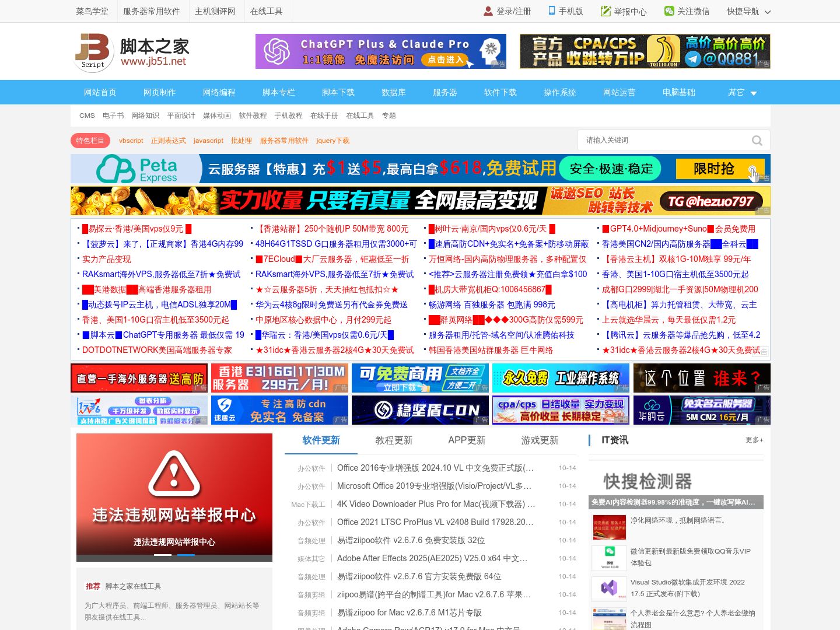This screenshot has width=840, height=630.
Task: Click the jquery下载 featured link
Action: (x=332, y=141)
